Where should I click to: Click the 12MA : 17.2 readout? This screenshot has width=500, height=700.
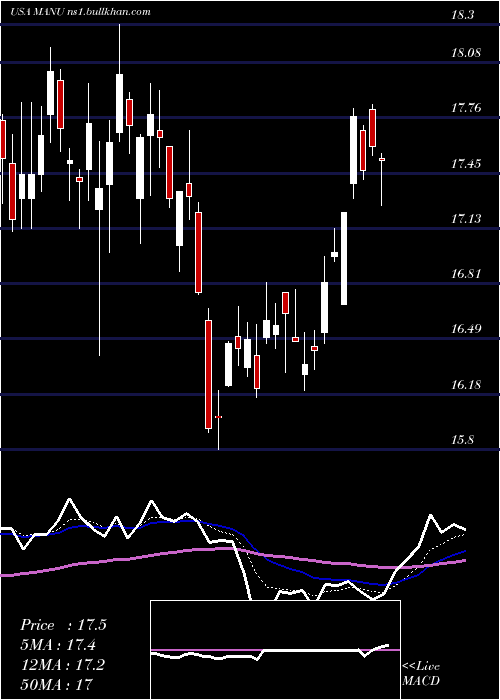coord(62,664)
